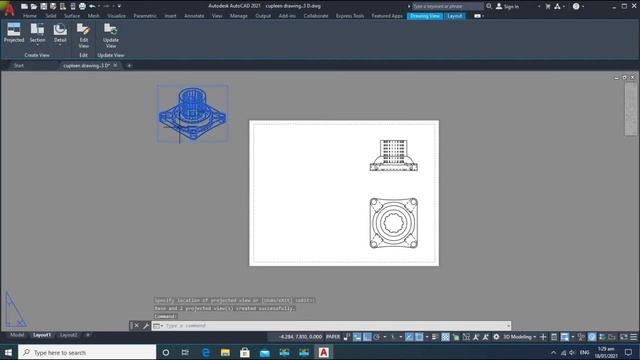Open the Express Tools ribbon tab
This screenshot has width=640, height=360.
point(350,16)
